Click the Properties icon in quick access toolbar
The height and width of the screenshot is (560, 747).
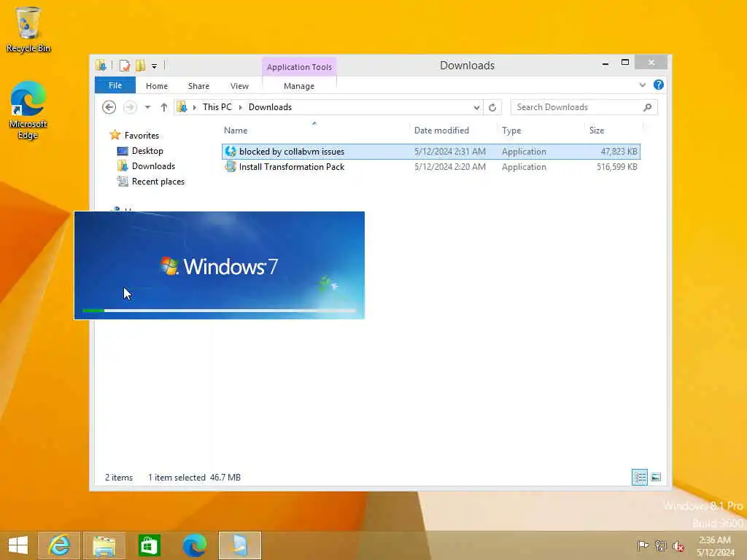click(124, 66)
